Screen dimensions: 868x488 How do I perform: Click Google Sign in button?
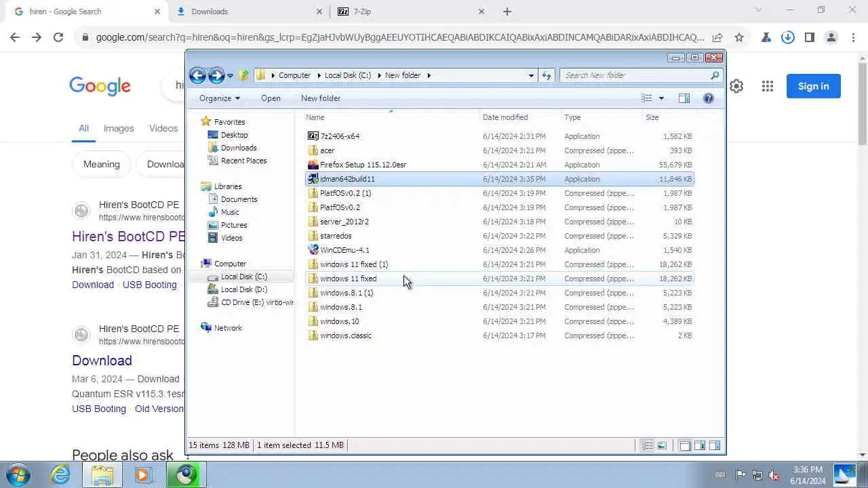pos(813,86)
